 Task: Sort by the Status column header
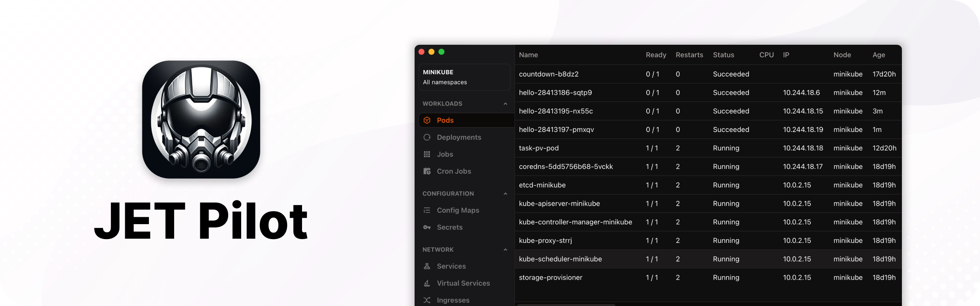pos(724,55)
